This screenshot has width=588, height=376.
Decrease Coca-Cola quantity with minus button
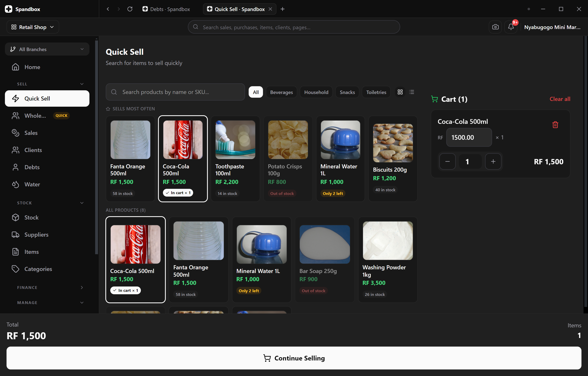(447, 162)
